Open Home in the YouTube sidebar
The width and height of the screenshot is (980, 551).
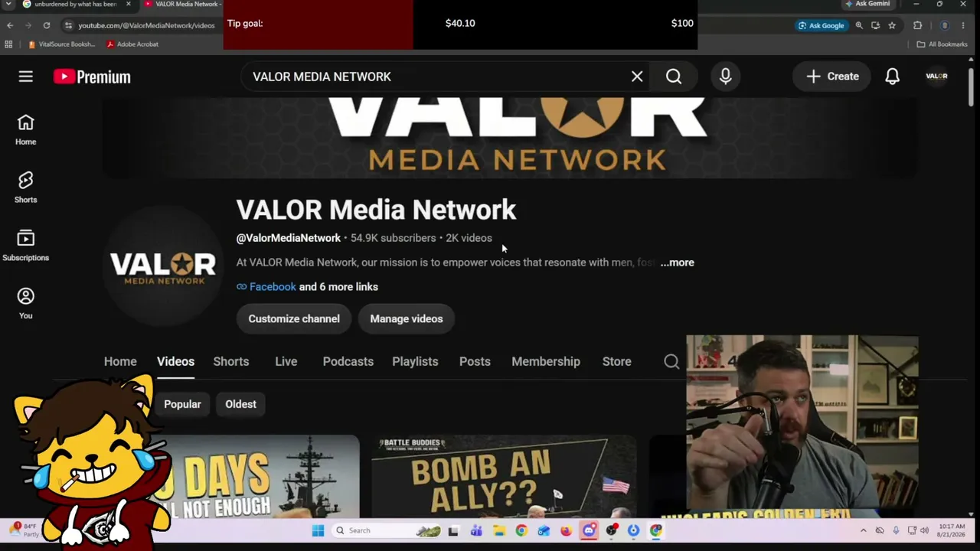25,129
